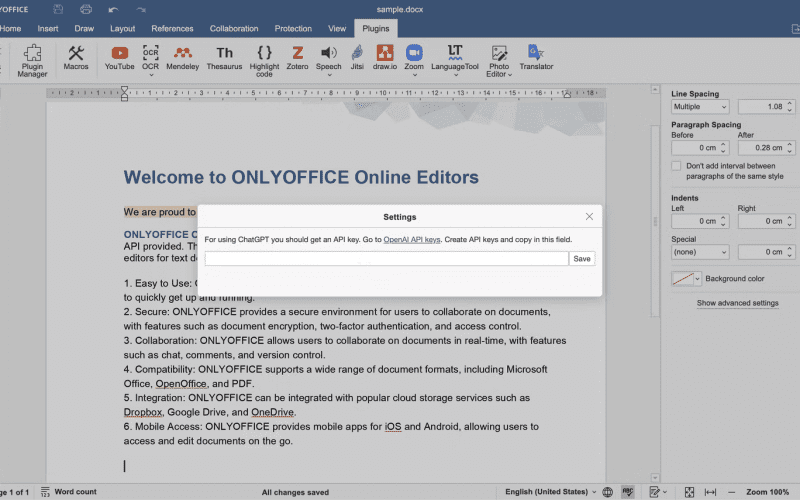Launch the draw.io plugin

pos(385,57)
